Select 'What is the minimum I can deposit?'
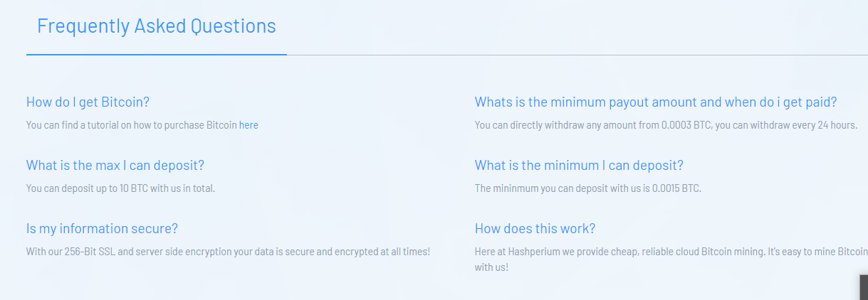This screenshot has width=868, height=300. click(579, 165)
